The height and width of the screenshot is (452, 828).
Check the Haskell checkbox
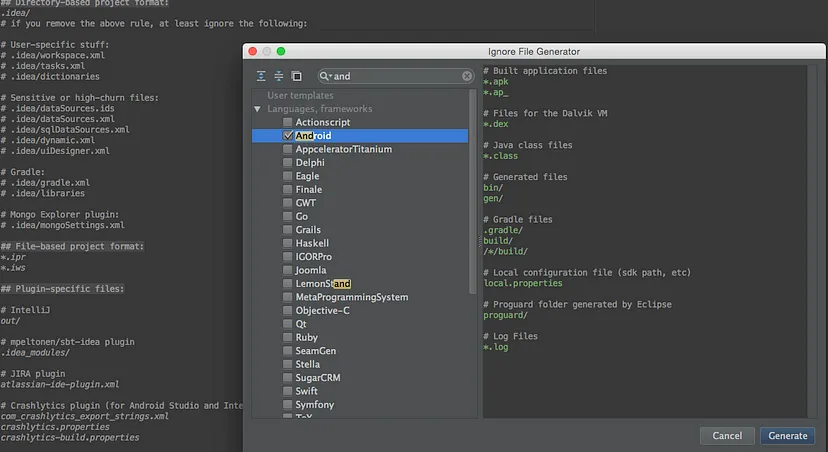pos(287,243)
